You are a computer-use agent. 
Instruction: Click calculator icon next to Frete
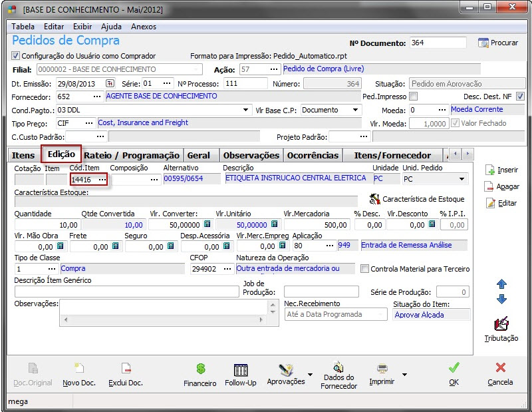coord(115,246)
